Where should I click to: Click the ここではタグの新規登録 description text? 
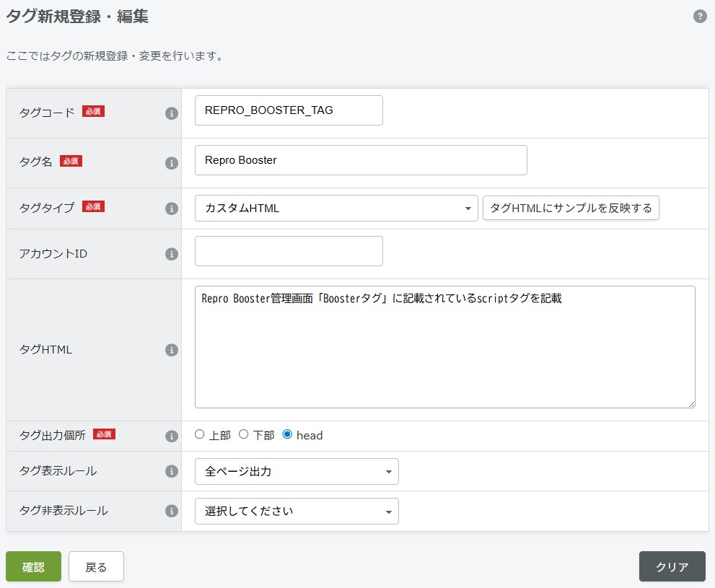(x=115, y=56)
